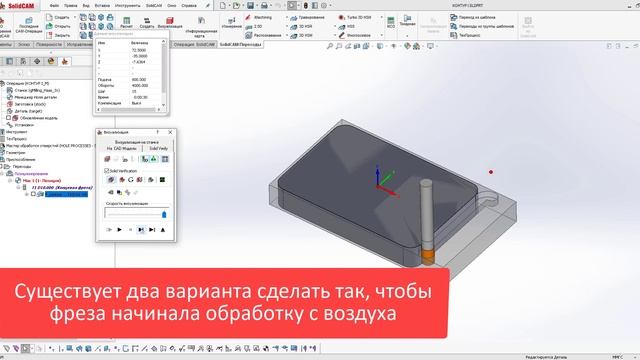Switch to the SolidCAM Переходы tab
The height and width of the screenshot is (360, 640).
pyautogui.click(x=240, y=44)
